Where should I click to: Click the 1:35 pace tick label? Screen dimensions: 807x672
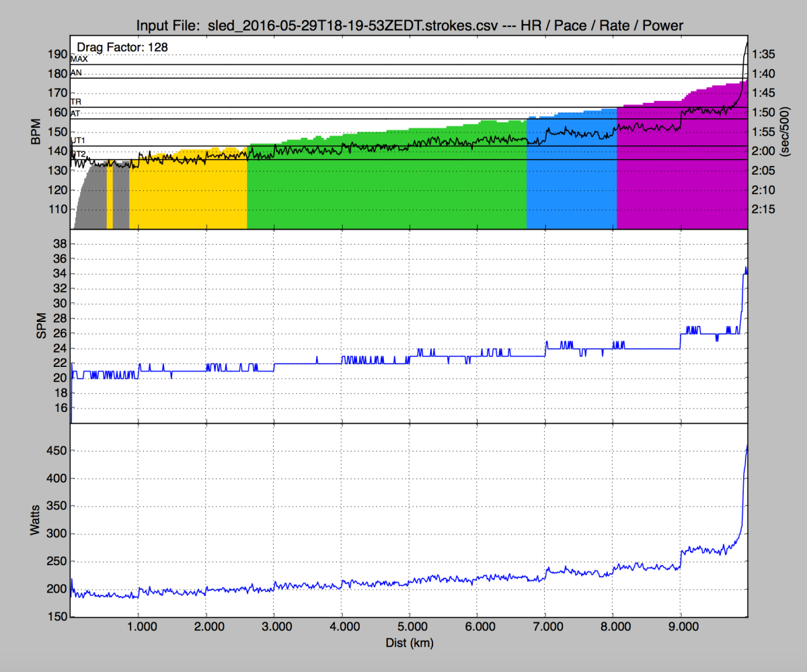[764, 54]
